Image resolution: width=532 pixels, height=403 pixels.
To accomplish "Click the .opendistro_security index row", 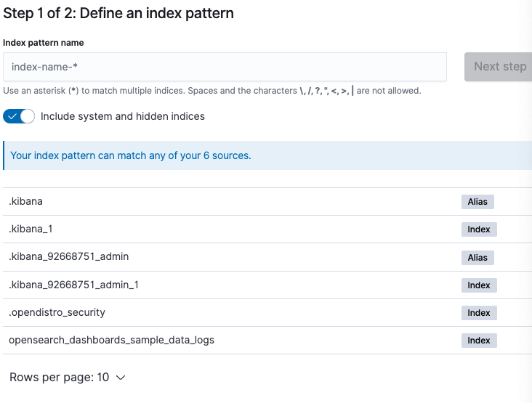I will pos(57,312).
